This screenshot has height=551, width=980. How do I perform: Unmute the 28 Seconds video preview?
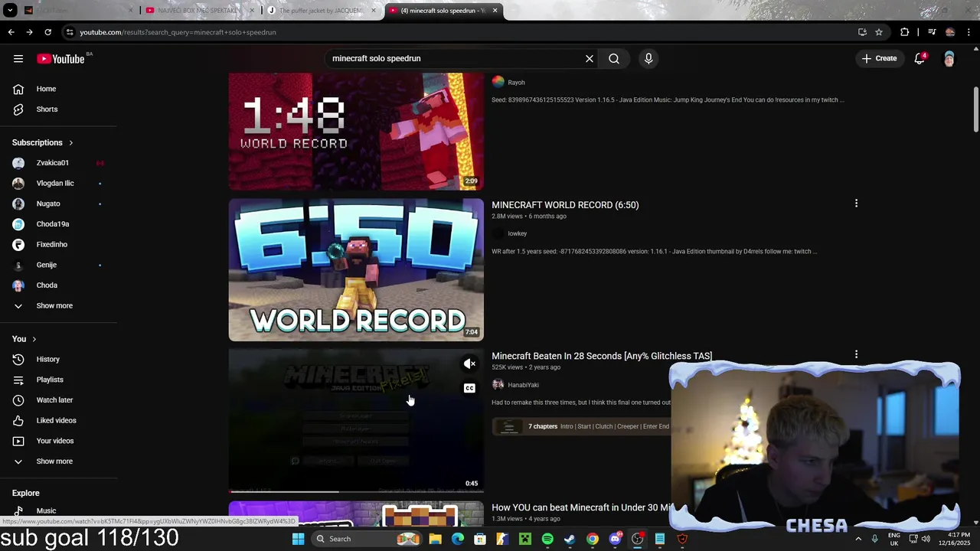click(x=469, y=364)
